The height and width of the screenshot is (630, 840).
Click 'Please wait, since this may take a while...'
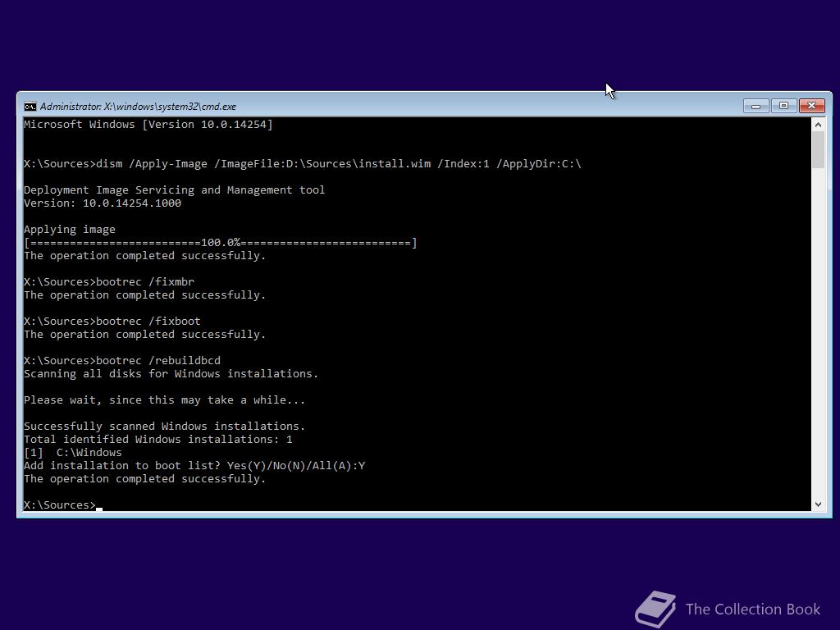pyautogui.click(x=164, y=400)
